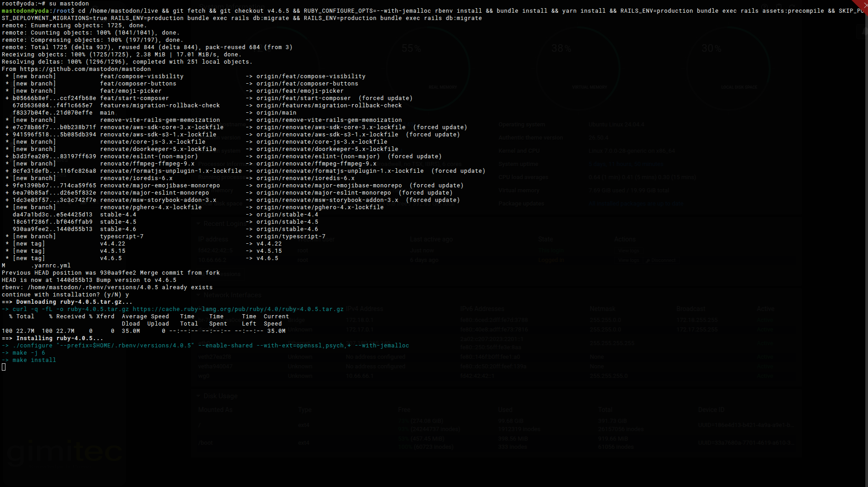Screen dimensions: 868x487
Task: Click the '--enable-shared' configure flag
Action: pos(226,346)
